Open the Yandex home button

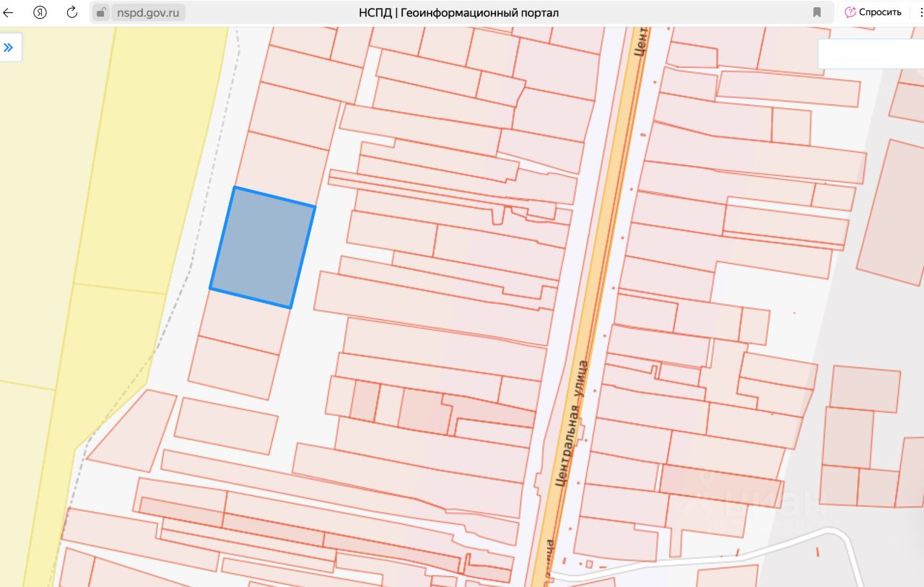click(x=40, y=12)
